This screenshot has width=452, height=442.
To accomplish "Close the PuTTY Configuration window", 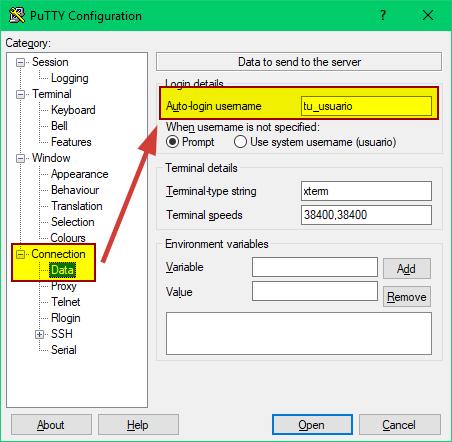I will click(428, 15).
